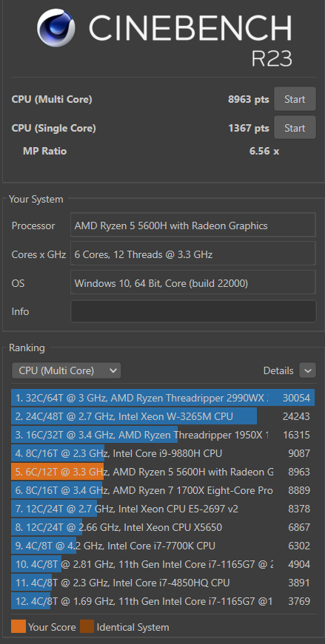Select ranking row 10 i7-1165G7 at 2.81 GHz
This screenshot has width=325, height=644.
[x=163, y=564]
